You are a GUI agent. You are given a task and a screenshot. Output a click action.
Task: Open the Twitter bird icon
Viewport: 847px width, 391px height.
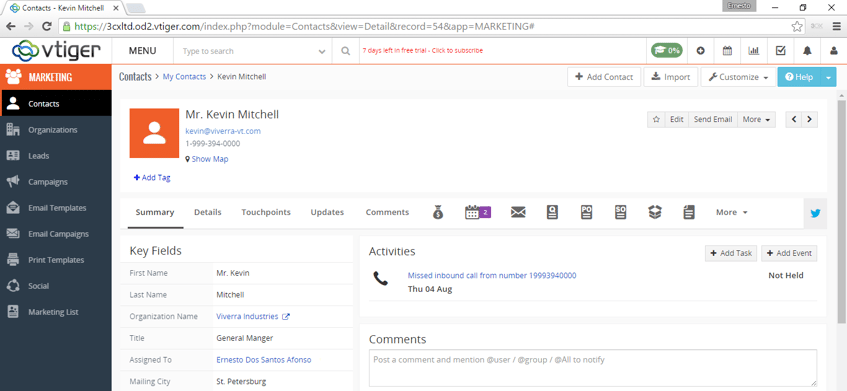815,213
